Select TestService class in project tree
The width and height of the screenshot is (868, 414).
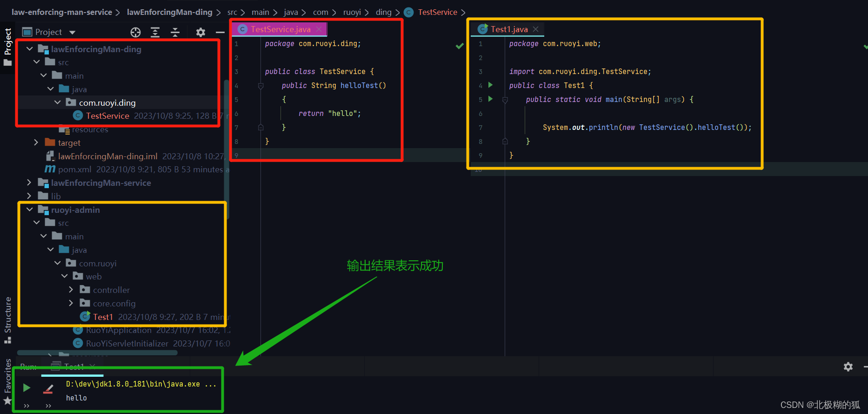(107, 115)
